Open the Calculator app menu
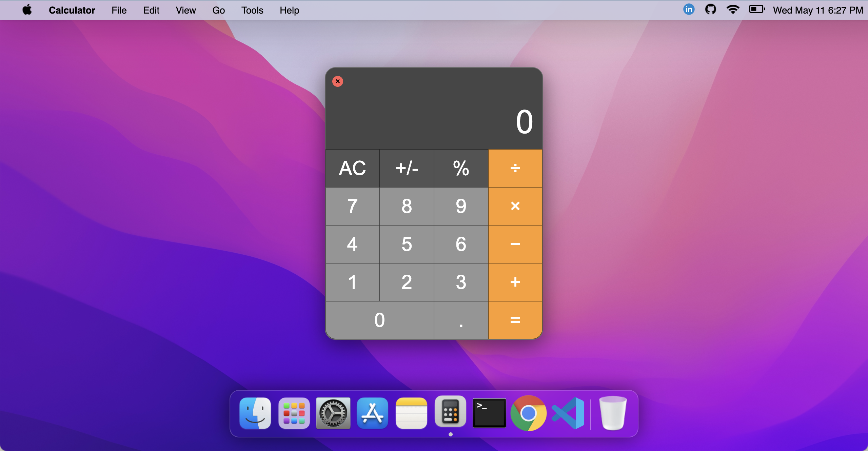This screenshot has width=868, height=451. (x=72, y=10)
